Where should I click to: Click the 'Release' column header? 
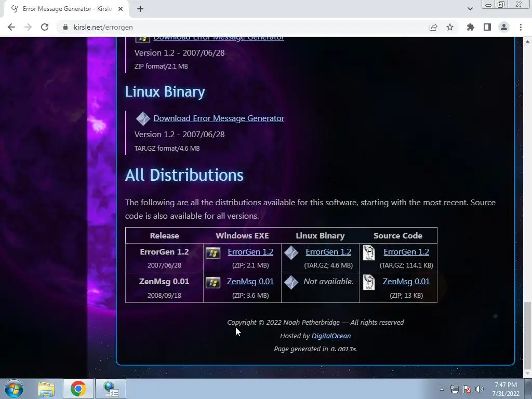[x=164, y=235]
